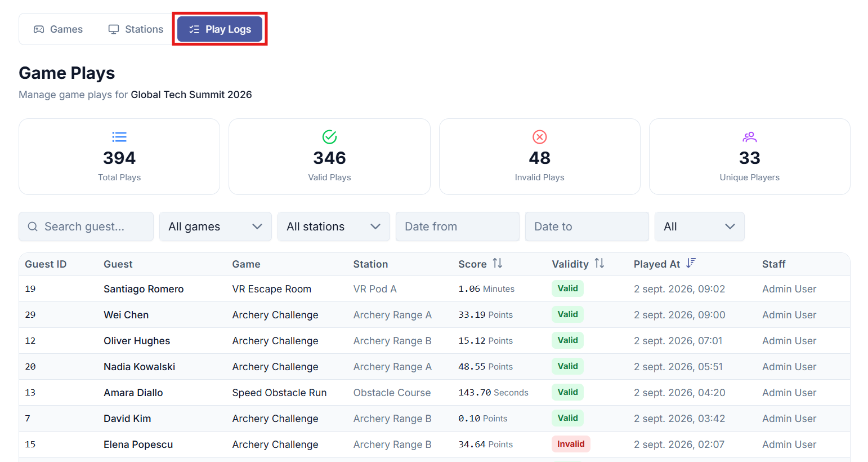Click the monitor icon on Stations tab
This screenshot has width=868, height=462.
tap(114, 29)
